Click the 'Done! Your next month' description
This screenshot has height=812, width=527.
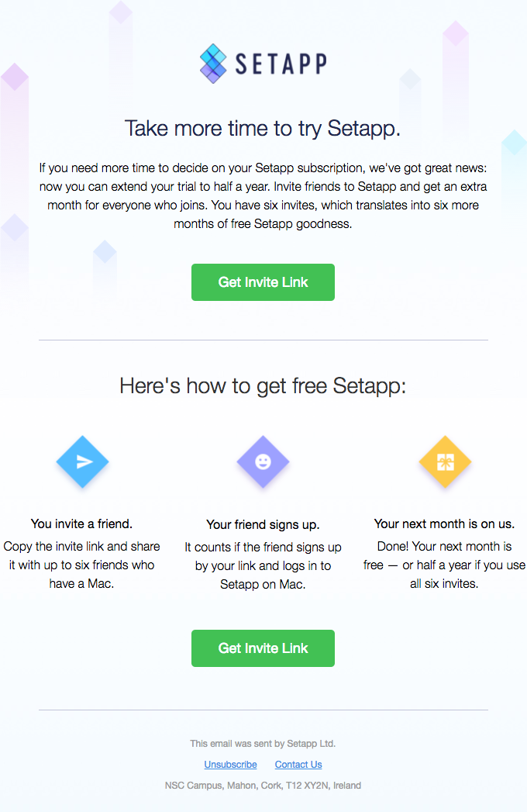[444, 565]
